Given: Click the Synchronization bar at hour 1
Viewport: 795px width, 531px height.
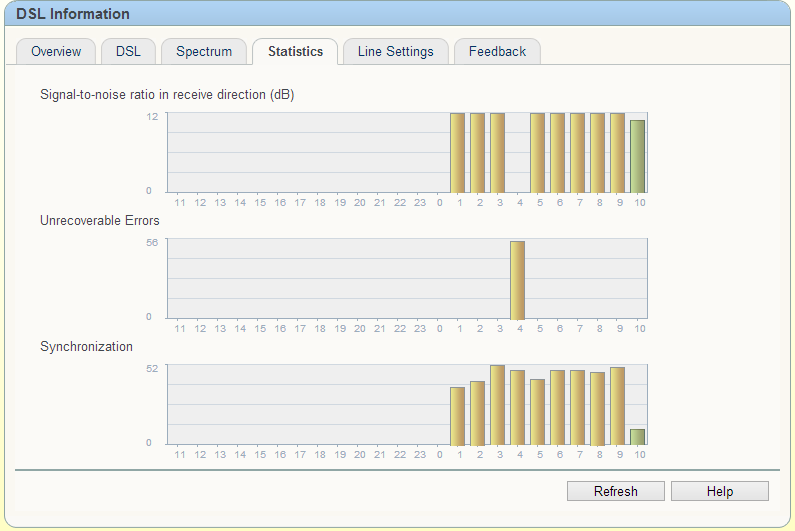Looking at the screenshot, I should 457,416.
